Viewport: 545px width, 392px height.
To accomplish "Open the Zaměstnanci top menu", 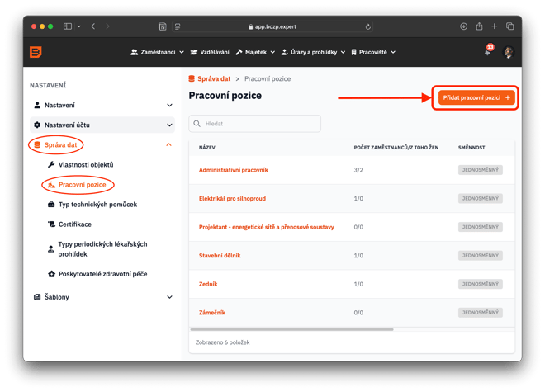I will point(159,52).
